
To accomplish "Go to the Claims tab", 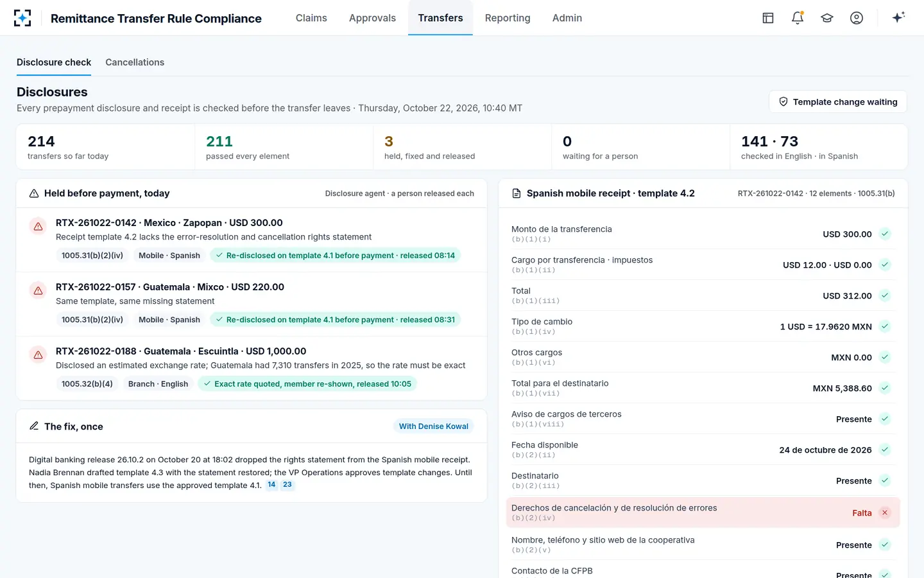I will 311,18.
